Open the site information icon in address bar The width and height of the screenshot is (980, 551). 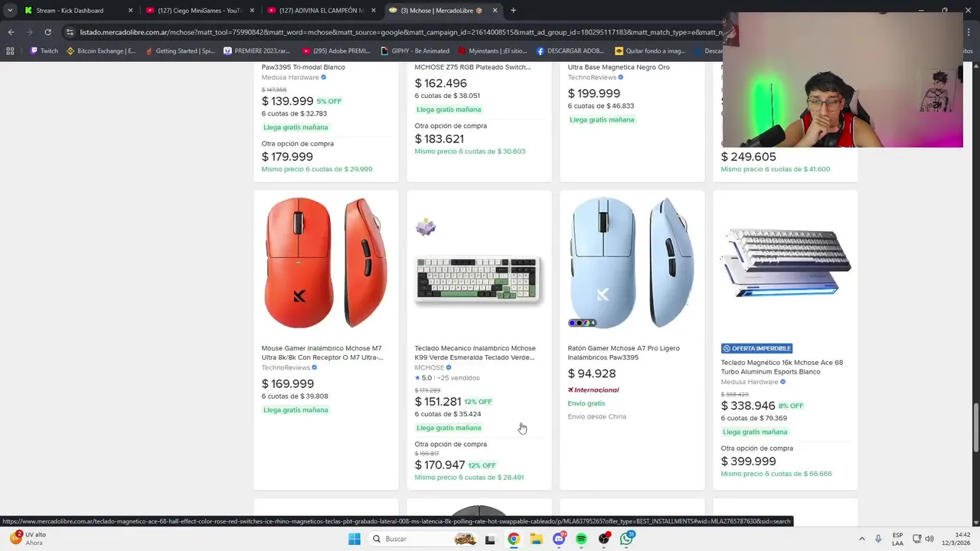point(70,32)
